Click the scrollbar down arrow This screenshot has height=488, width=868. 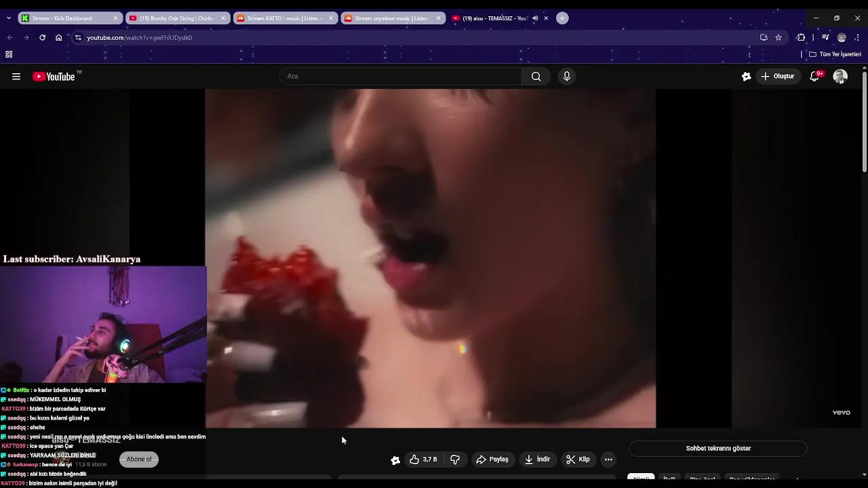click(x=864, y=475)
